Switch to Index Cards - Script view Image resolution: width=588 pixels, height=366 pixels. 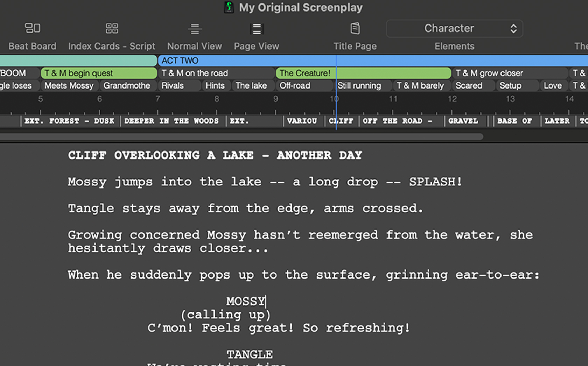tap(112, 28)
